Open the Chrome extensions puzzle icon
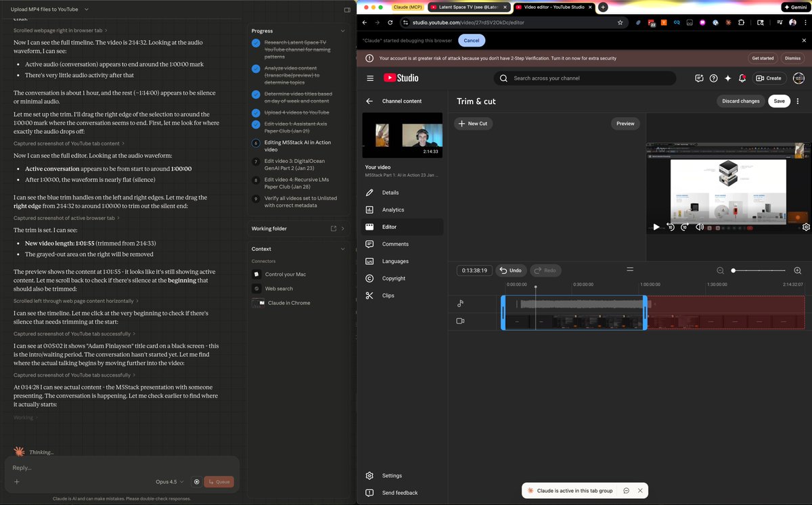 click(741, 22)
